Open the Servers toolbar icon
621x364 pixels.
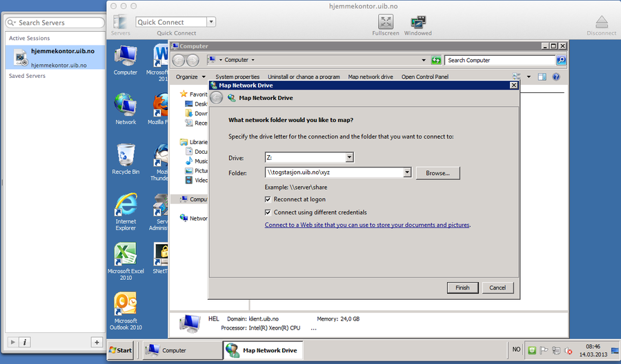pos(120,22)
